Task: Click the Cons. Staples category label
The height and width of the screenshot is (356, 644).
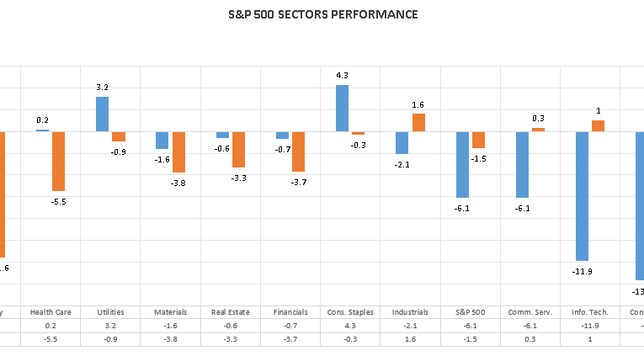Action: click(350, 311)
